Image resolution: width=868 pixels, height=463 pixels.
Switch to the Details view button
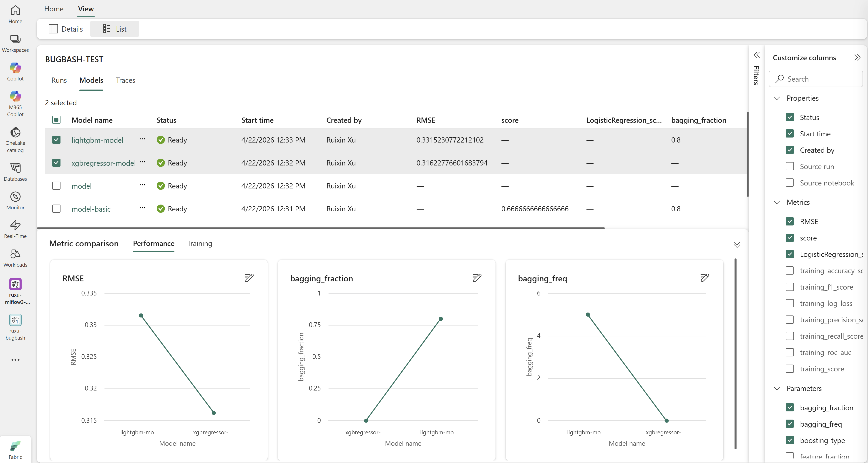[66, 29]
